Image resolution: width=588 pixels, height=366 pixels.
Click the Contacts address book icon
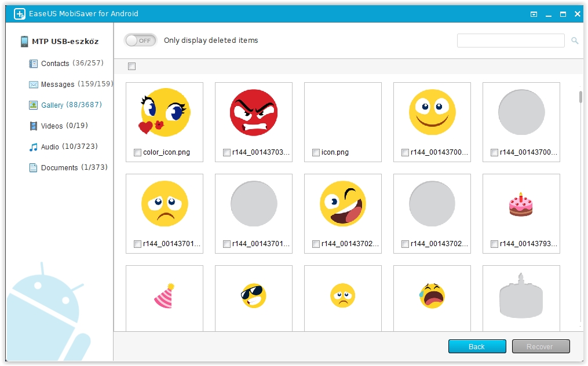pos(34,63)
